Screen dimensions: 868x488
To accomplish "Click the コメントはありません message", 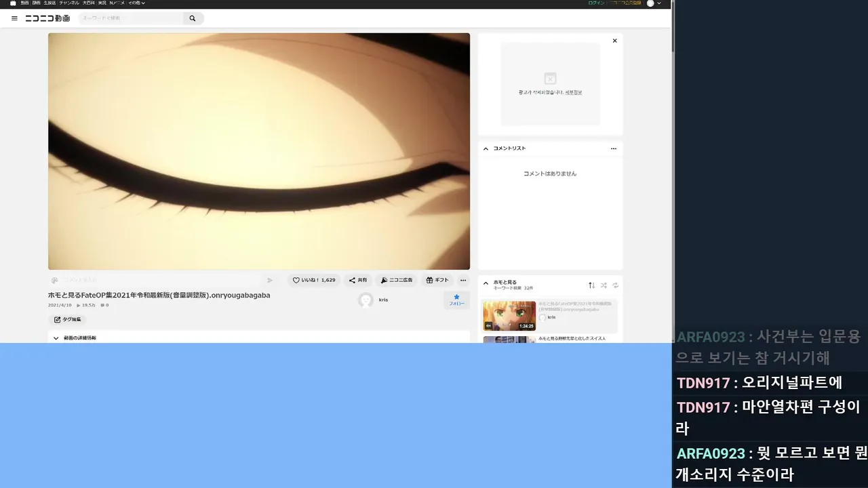I will tap(550, 174).
